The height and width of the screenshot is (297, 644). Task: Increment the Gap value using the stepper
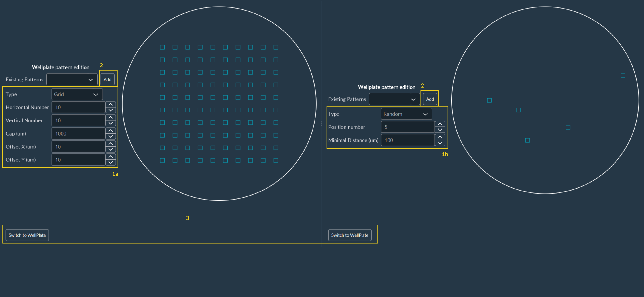pos(111,131)
